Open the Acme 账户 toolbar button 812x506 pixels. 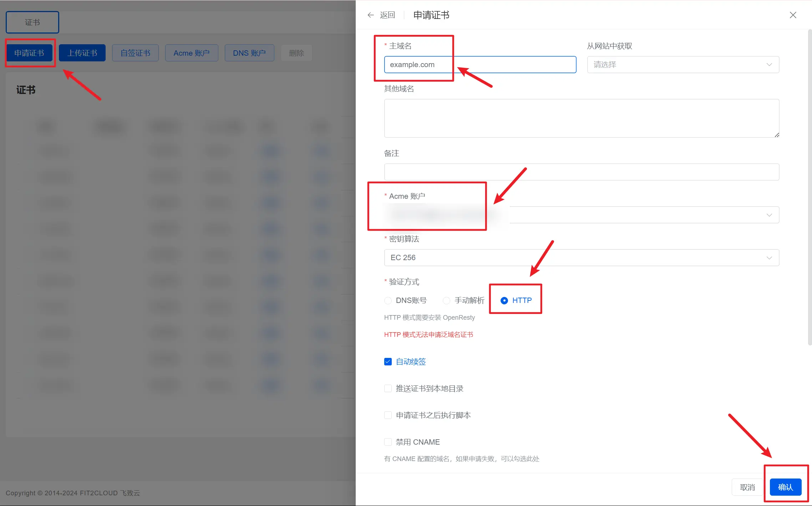[x=192, y=53]
